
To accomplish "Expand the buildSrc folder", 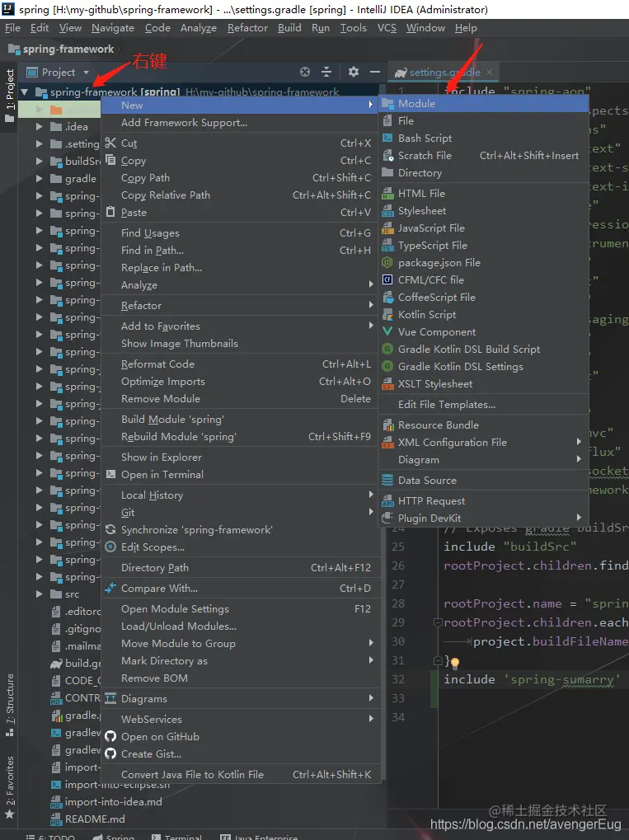I will [39, 162].
